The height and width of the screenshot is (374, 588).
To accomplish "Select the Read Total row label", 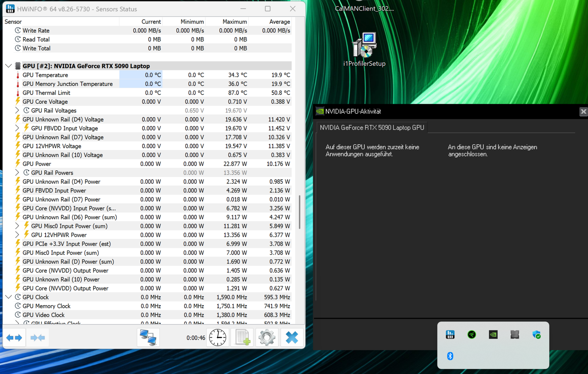I will coord(36,39).
